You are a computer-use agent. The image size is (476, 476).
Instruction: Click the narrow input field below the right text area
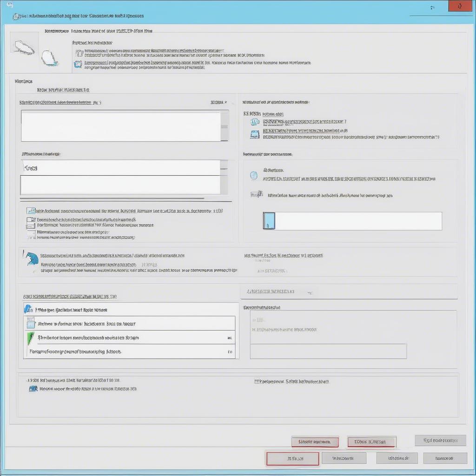pos(328,351)
